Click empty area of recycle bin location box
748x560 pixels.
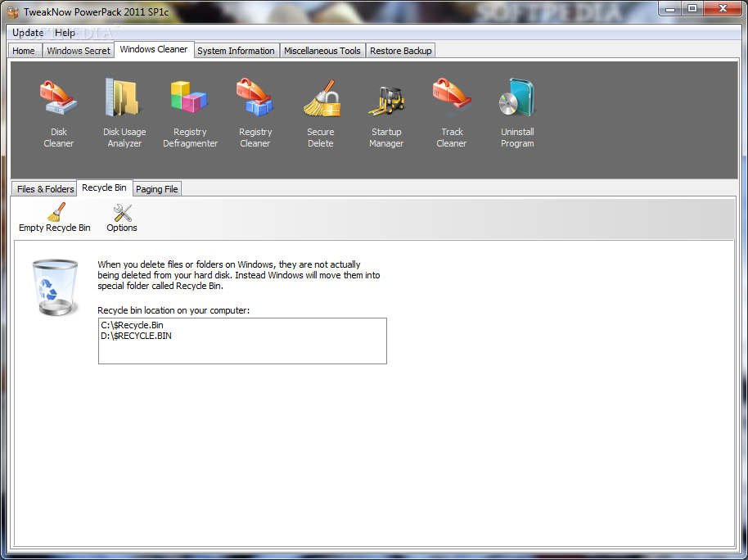242,352
